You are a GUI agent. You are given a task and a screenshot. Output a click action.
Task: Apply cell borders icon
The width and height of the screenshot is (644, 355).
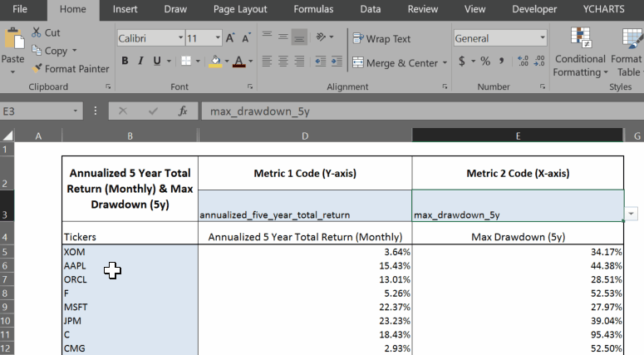pyautogui.click(x=186, y=61)
